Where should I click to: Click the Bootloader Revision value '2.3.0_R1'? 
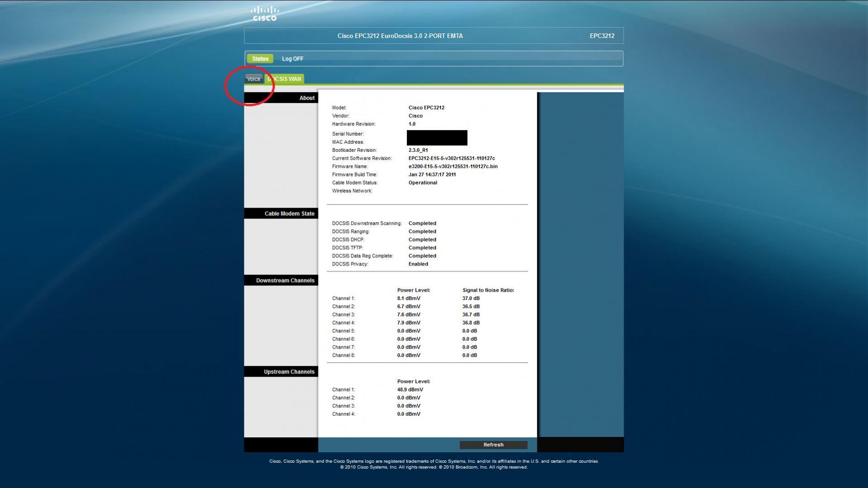418,150
